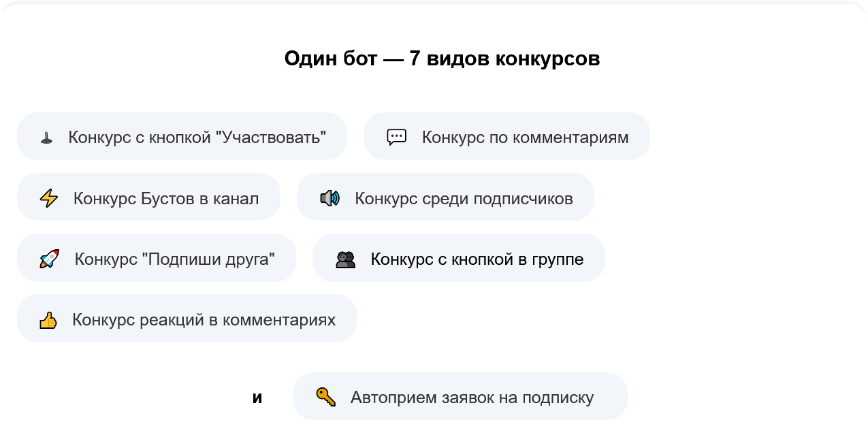Click the loudspeaker subscribers icon

(x=329, y=197)
